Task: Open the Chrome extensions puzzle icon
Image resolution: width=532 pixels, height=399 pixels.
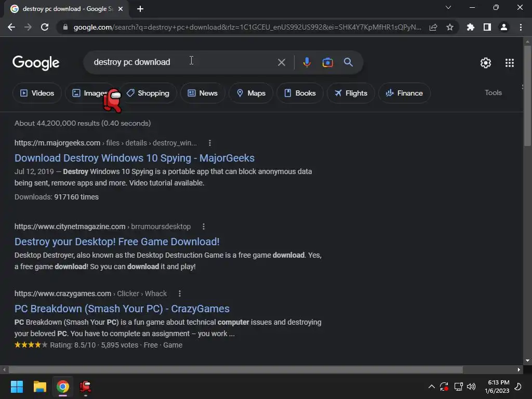Action: click(470, 27)
